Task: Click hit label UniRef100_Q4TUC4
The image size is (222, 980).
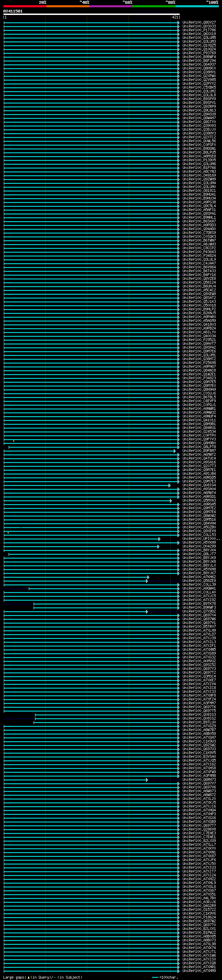Action: tap(199, 458)
